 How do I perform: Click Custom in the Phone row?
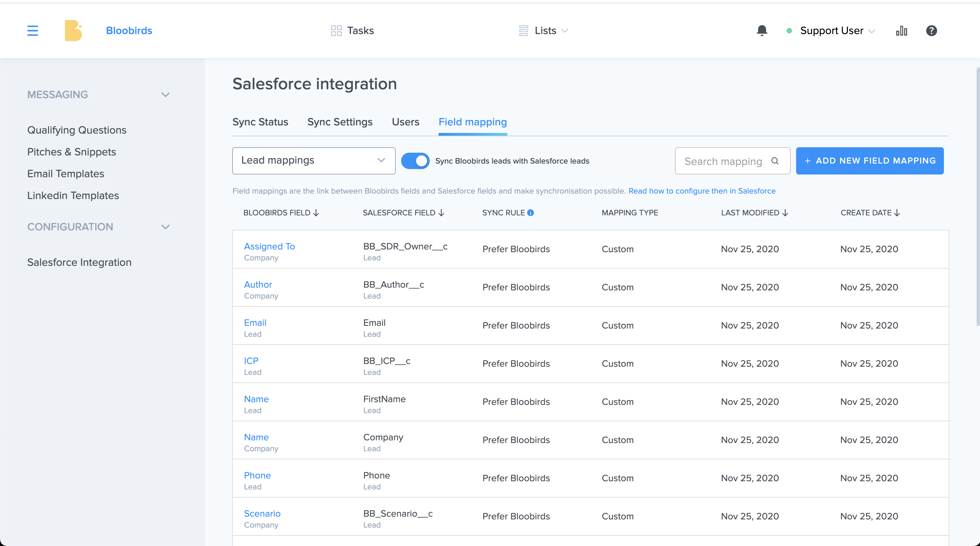[617, 478]
